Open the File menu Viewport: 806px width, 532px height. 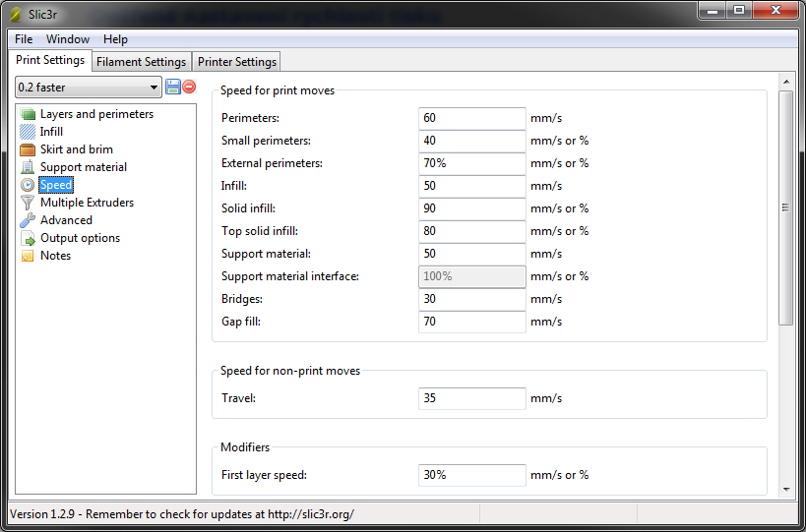(24, 39)
